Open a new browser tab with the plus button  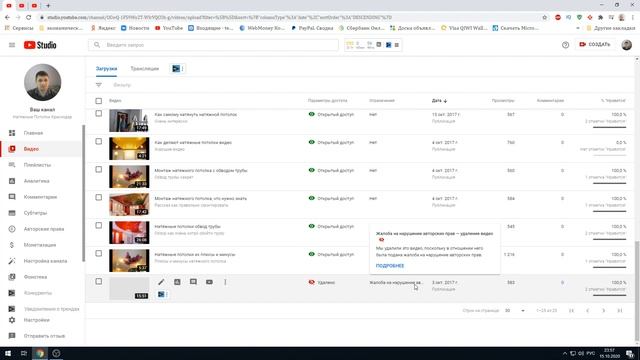pyautogui.click(x=48, y=6)
